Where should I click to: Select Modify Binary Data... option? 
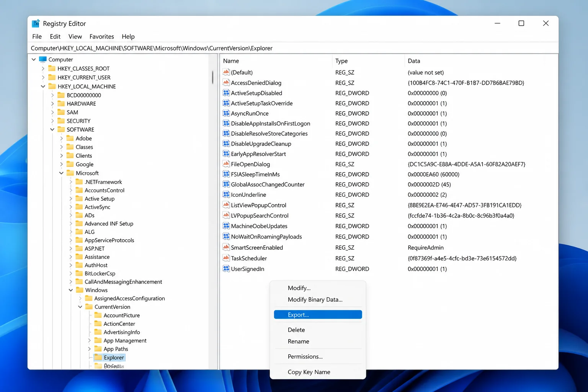[x=318, y=299]
